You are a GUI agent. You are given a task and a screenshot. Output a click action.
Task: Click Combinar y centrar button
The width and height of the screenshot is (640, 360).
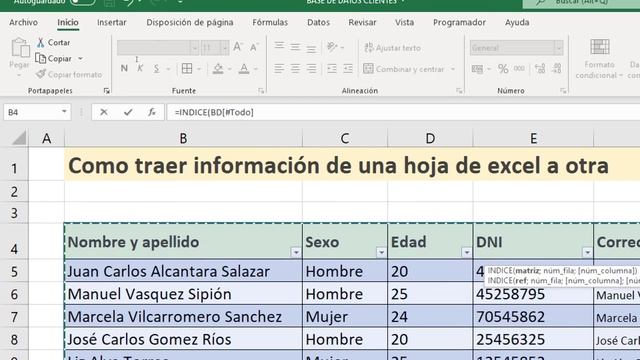click(404, 69)
